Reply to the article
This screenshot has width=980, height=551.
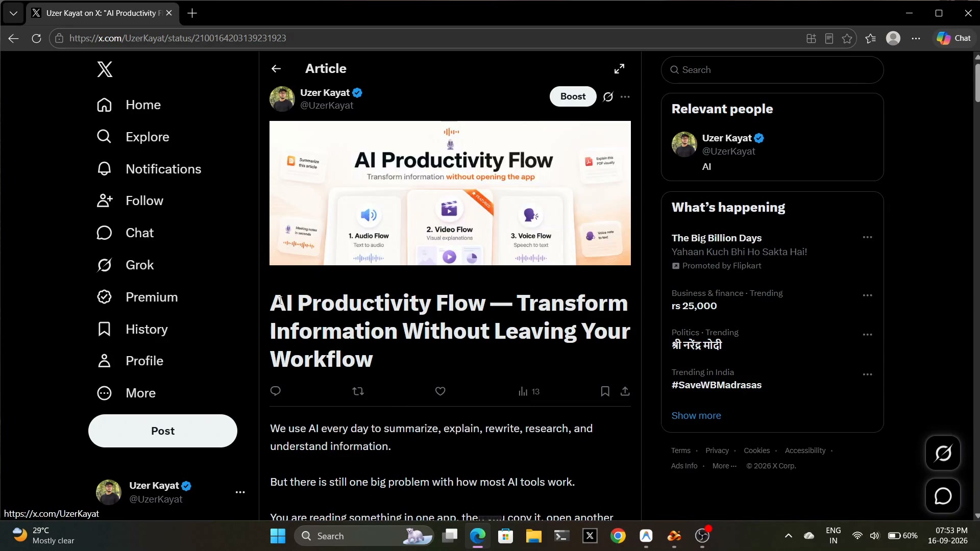click(x=276, y=391)
